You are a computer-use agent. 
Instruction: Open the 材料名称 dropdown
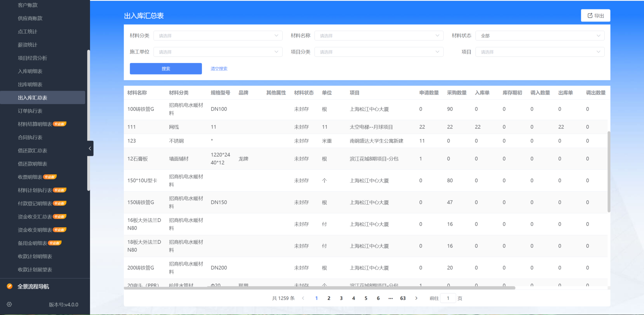(378, 35)
